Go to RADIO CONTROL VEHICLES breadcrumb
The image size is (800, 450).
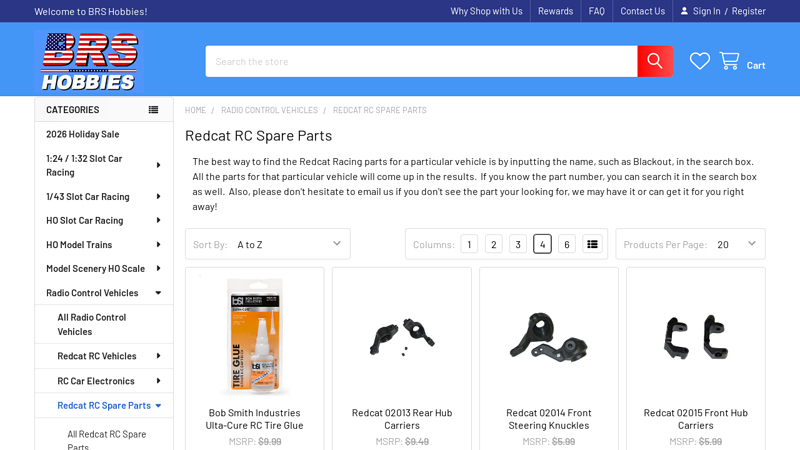[269, 110]
